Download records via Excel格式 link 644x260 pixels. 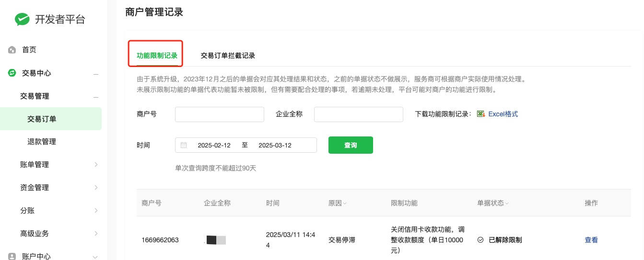503,114
